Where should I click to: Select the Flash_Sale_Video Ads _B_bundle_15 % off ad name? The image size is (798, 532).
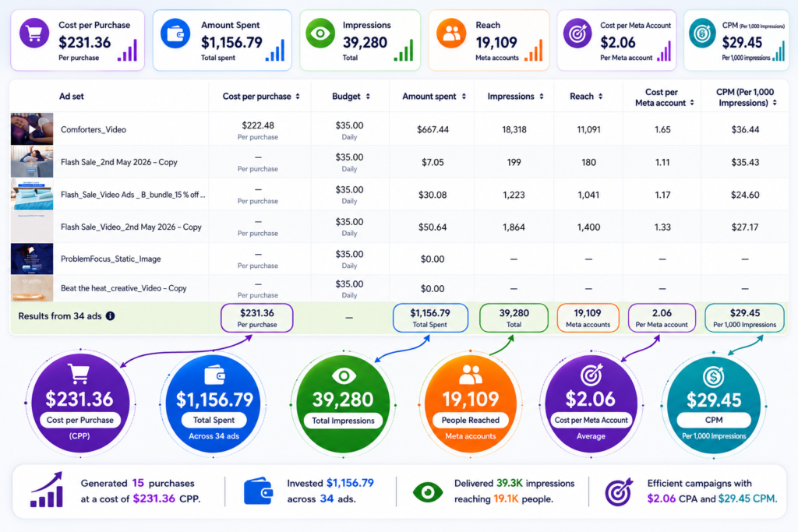click(132, 194)
